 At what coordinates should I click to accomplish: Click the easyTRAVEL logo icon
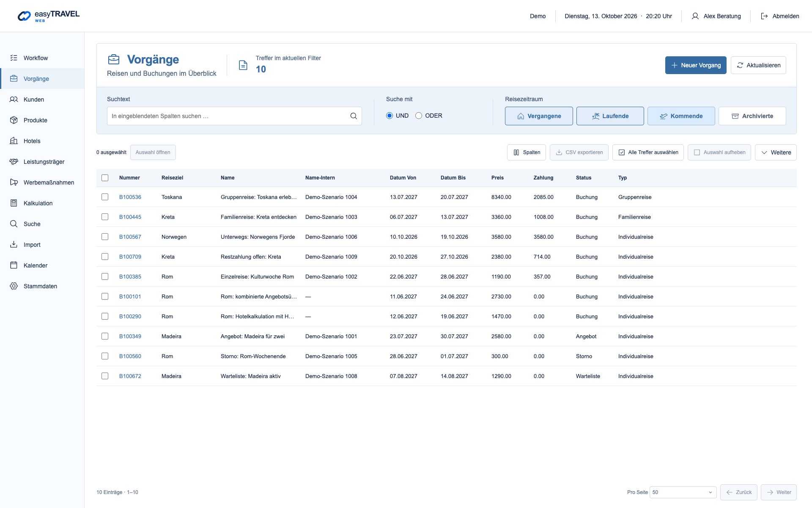[x=24, y=16]
